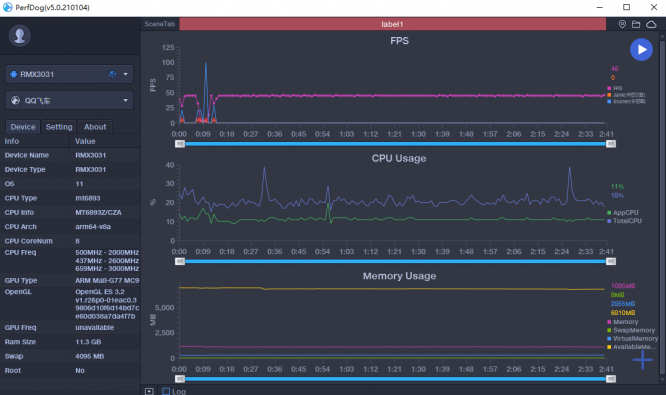Viewport: 666px width, 395px height.
Task: Click the user profile avatar icon
Action: click(20, 36)
